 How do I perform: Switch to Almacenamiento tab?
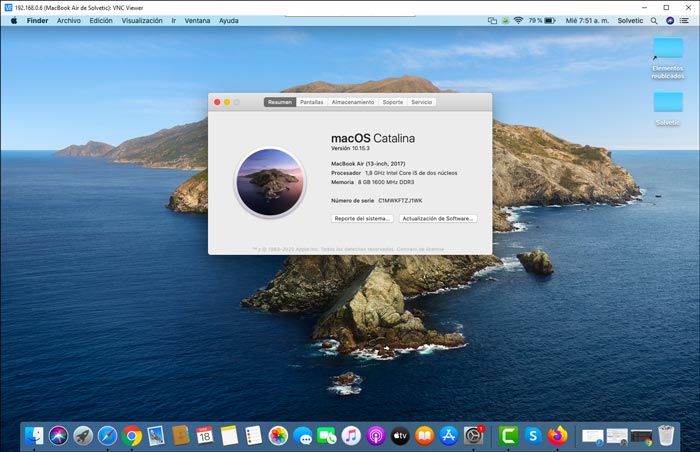point(353,102)
